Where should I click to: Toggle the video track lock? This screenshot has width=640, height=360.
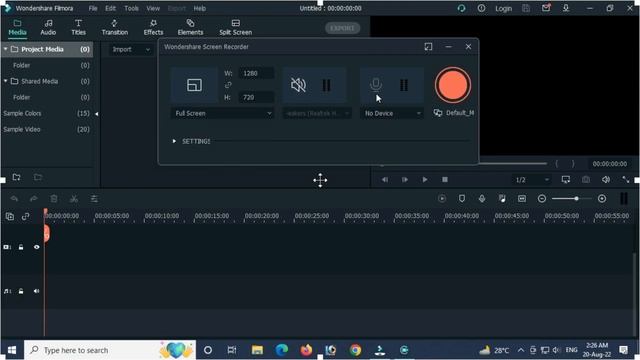click(x=21, y=247)
